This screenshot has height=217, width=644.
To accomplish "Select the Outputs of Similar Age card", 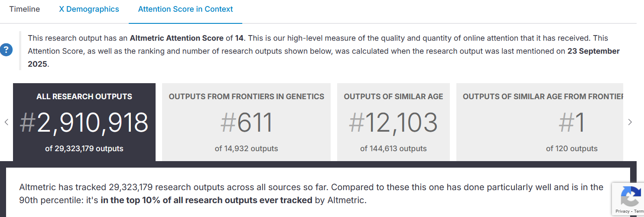I will [x=394, y=122].
